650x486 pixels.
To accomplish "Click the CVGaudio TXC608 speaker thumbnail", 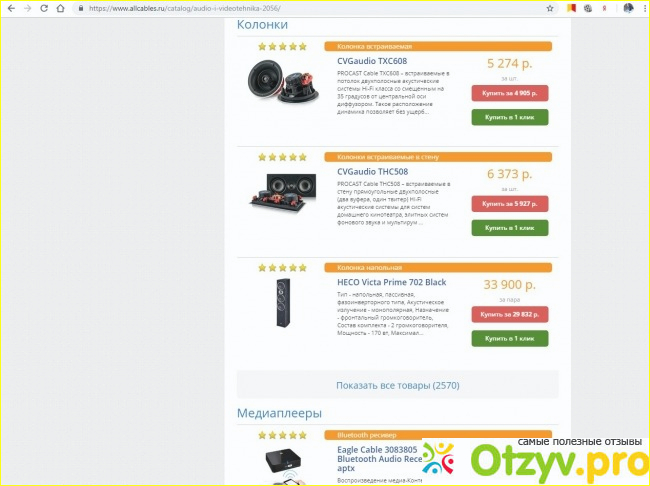I will pos(284,81).
